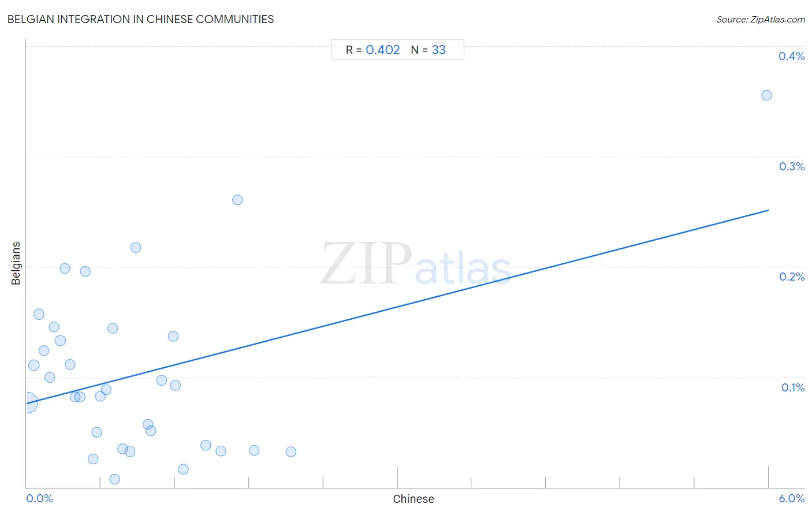Click the N = 33 sample count
Image resolution: width=812 pixels, height=515 pixels.
428,50
